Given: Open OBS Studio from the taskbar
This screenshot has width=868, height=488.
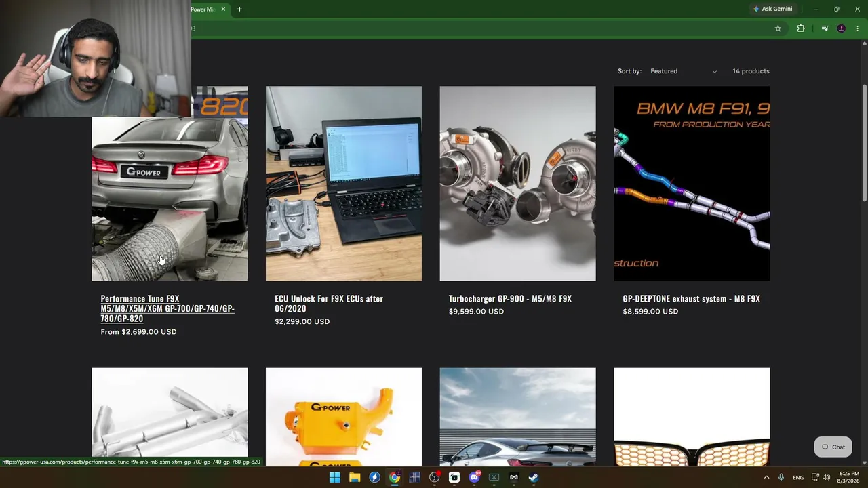Looking at the screenshot, I should pyautogui.click(x=435, y=477).
